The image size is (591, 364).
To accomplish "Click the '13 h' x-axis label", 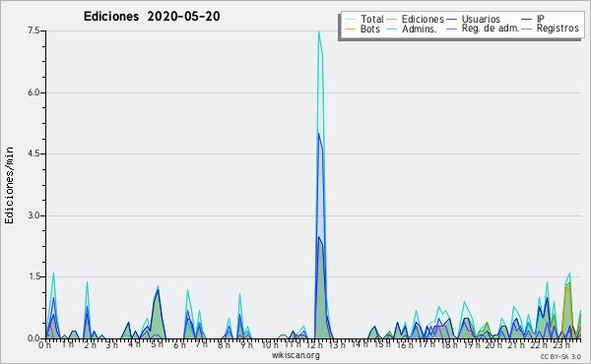I will click(x=337, y=345).
